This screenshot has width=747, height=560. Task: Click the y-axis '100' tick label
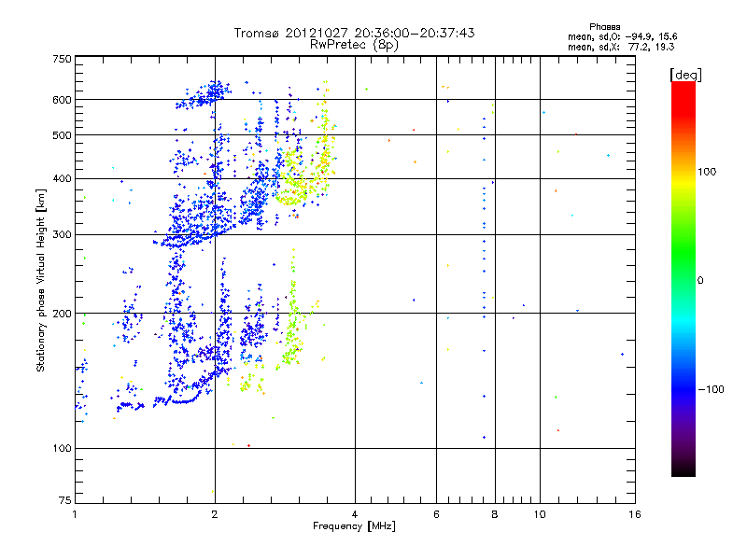62,449
